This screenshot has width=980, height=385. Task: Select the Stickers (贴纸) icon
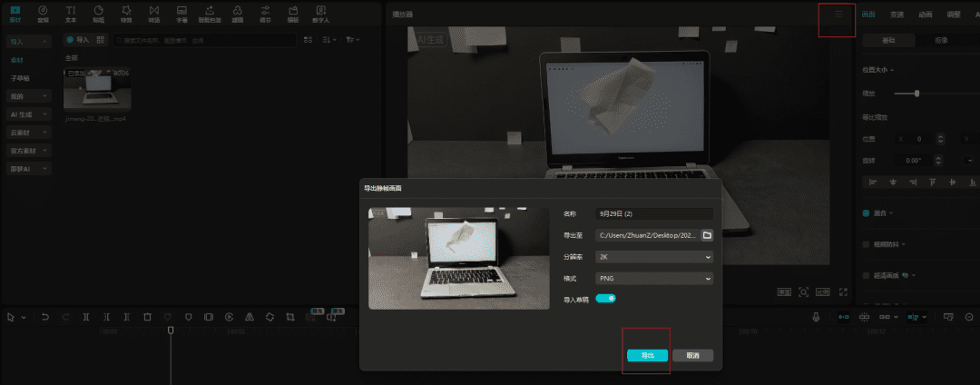click(x=98, y=13)
